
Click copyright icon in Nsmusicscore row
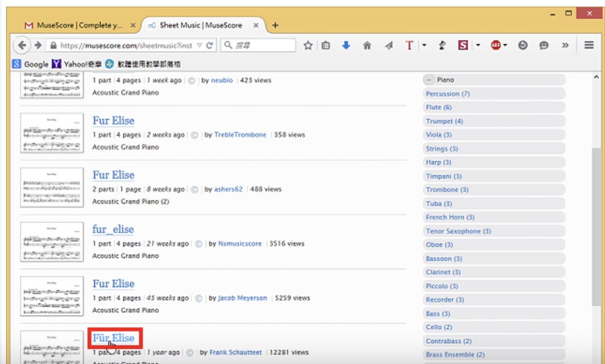(x=199, y=244)
